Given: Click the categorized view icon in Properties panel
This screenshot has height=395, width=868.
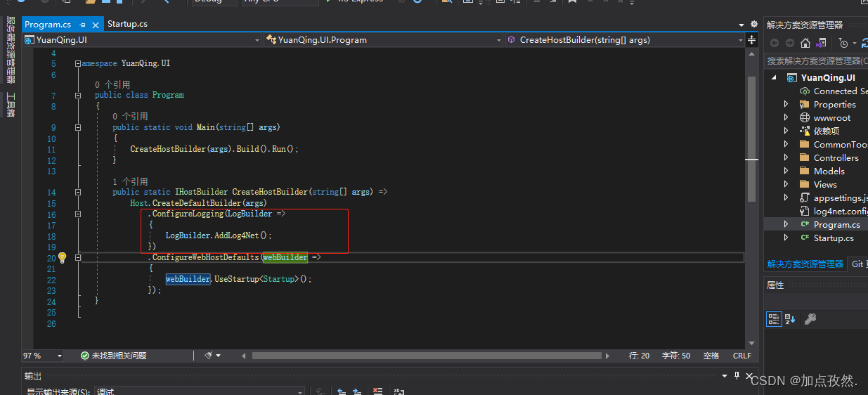Looking at the screenshot, I should pyautogui.click(x=774, y=319).
